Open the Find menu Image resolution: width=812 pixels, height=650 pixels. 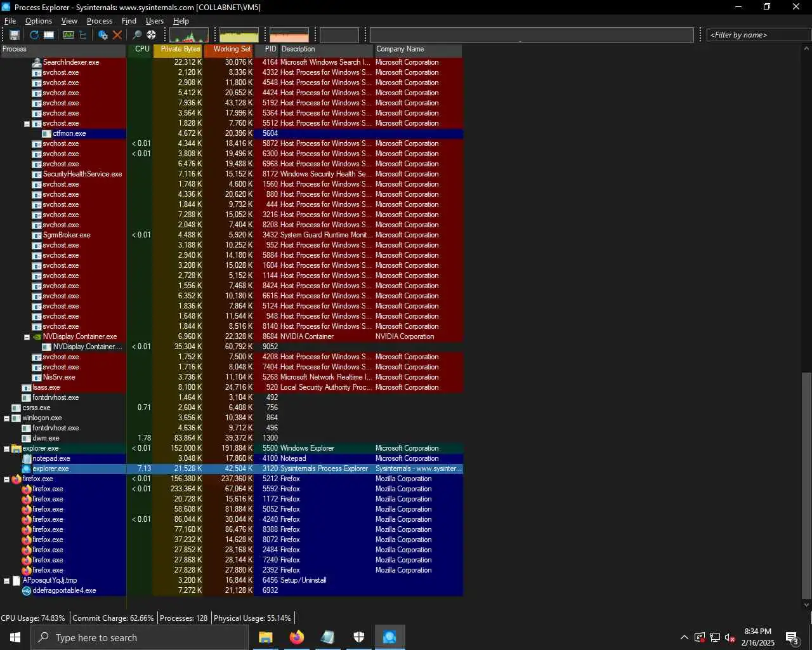click(x=129, y=21)
